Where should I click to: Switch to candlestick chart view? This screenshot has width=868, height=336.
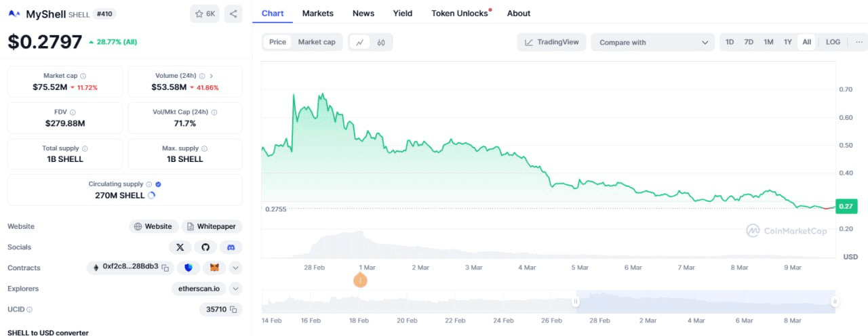[381, 42]
